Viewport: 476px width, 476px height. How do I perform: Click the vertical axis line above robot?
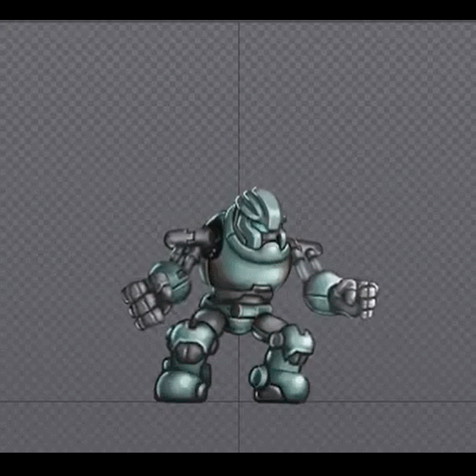click(239, 103)
